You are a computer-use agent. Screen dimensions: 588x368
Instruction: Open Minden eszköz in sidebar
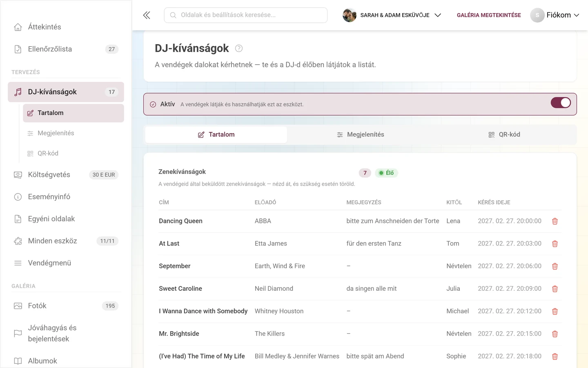coord(66,241)
